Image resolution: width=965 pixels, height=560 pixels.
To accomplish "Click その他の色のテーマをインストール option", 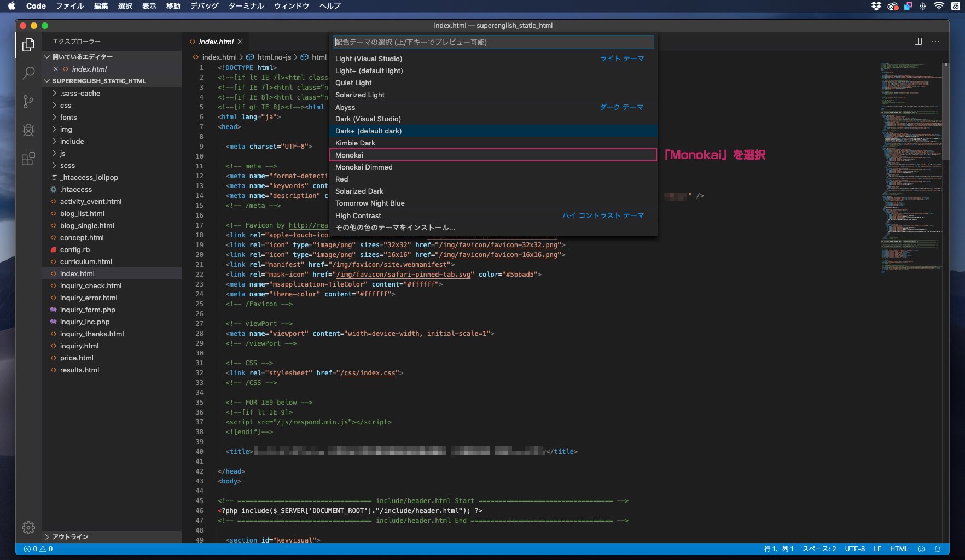I will click(x=395, y=227).
